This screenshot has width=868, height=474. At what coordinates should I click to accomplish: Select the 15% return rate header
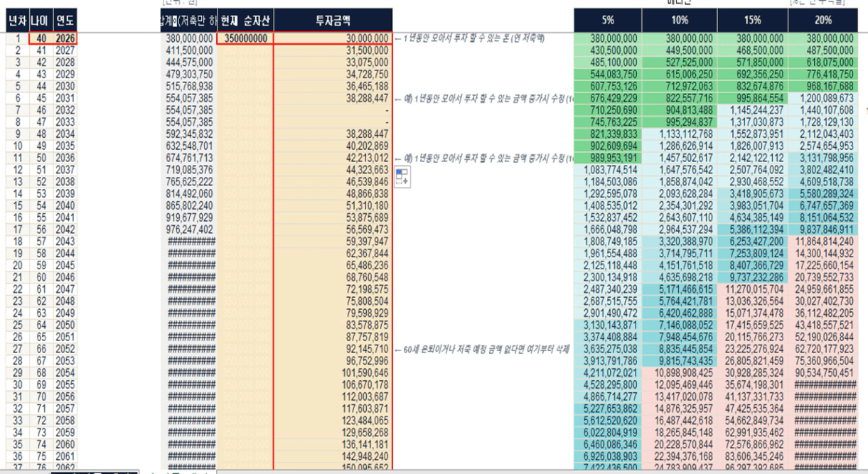(753, 20)
